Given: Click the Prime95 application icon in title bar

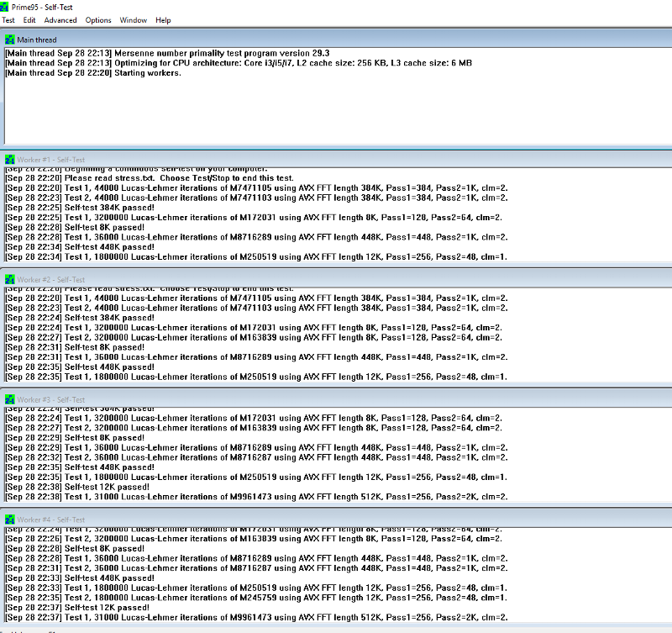Looking at the screenshot, I should click(x=4, y=8).
